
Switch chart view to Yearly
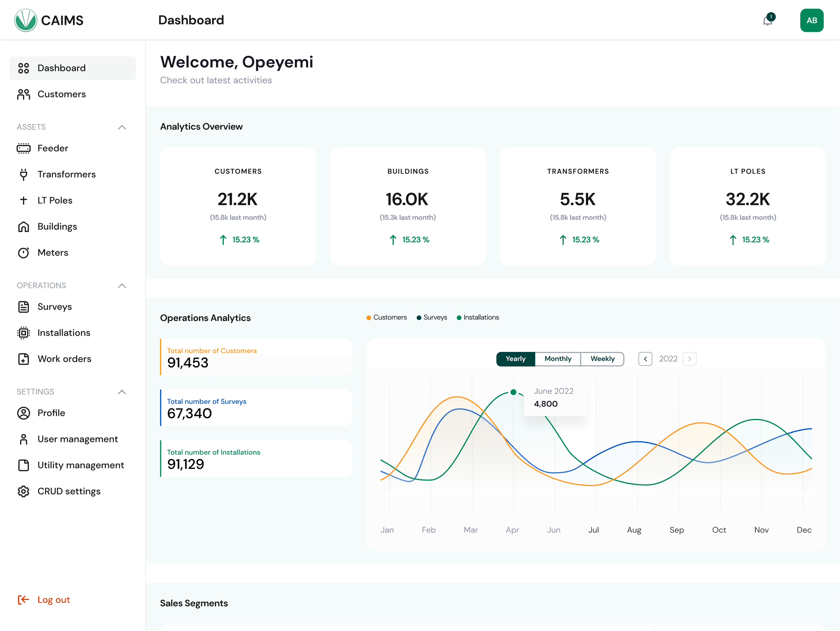click(515, 359)
